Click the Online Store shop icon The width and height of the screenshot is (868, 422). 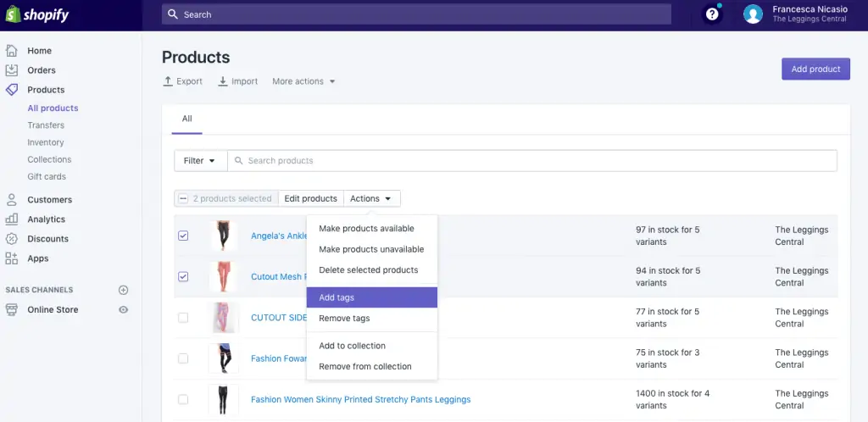pos(12,310)
